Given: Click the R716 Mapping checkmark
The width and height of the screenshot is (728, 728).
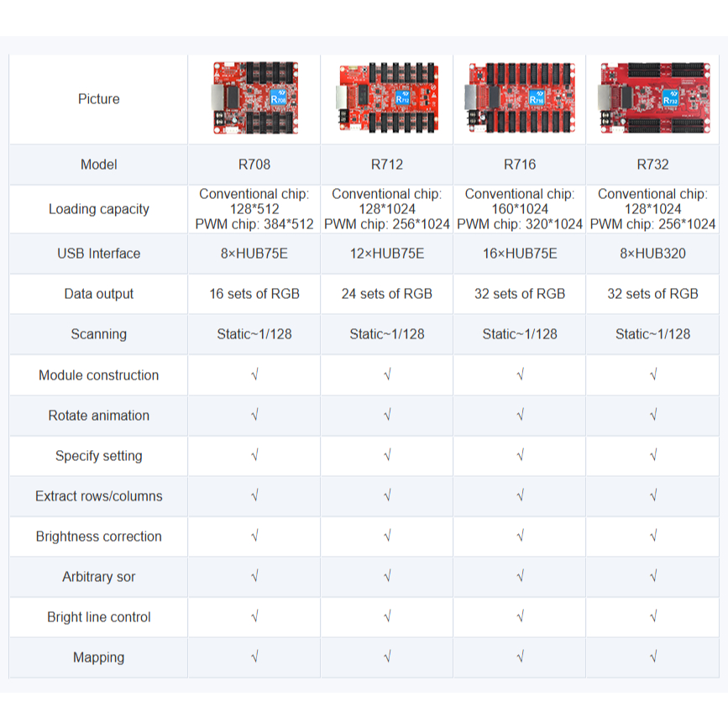Looking at the screenshot, I should point(520,657).
